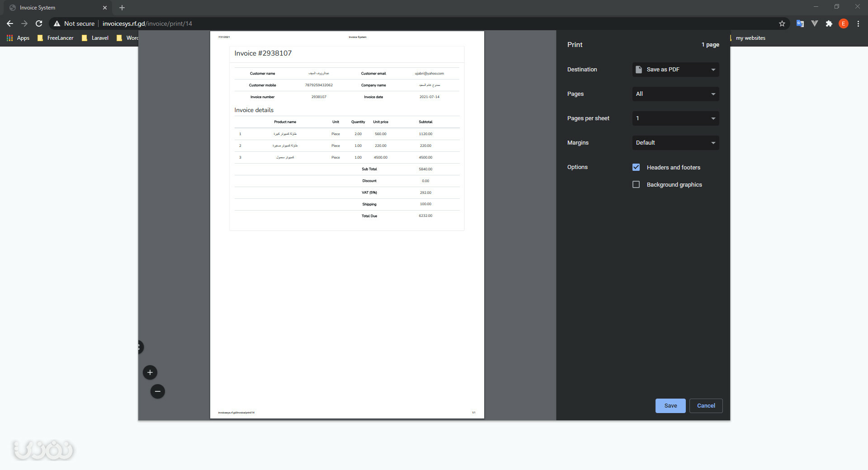Image resolution: width=868 pixels, height=470 pixels.
Task: Click the browser back arrow
Action: (x=10, y=23)
